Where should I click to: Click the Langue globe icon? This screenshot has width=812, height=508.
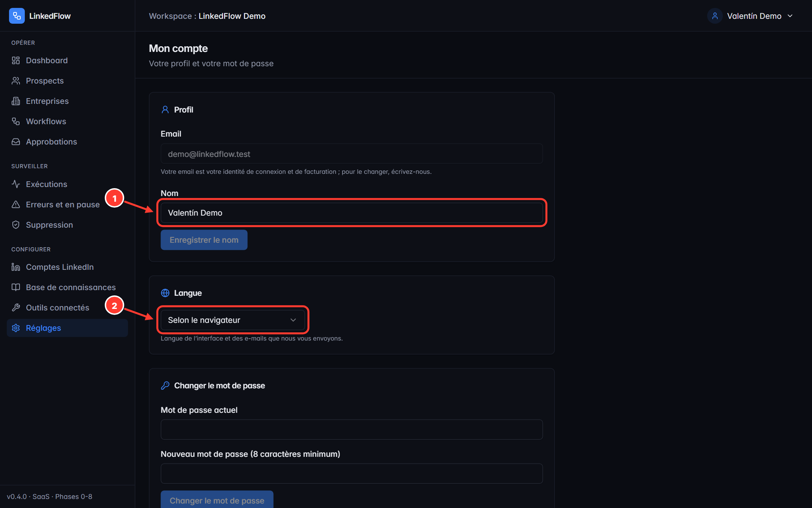(165, 293)
